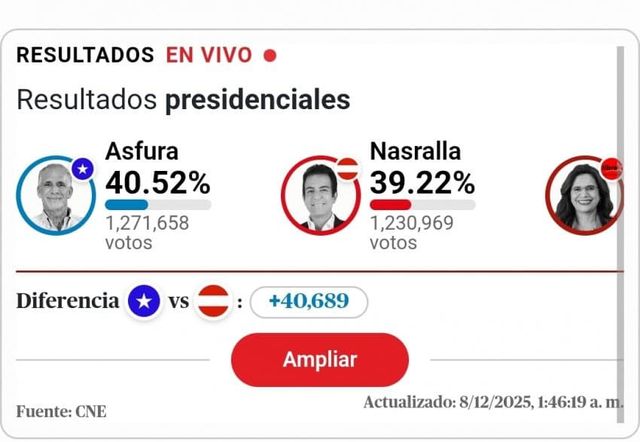The width and height of the screenshot is (640, 442).
Task: Click Nasralla's candidate photo
Action: (x=320, y=195)
